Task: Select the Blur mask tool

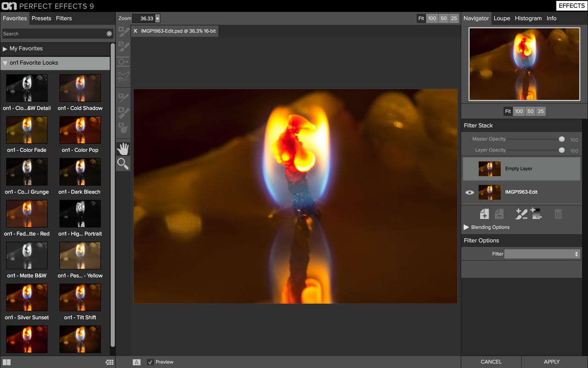Action: point(123,127)
